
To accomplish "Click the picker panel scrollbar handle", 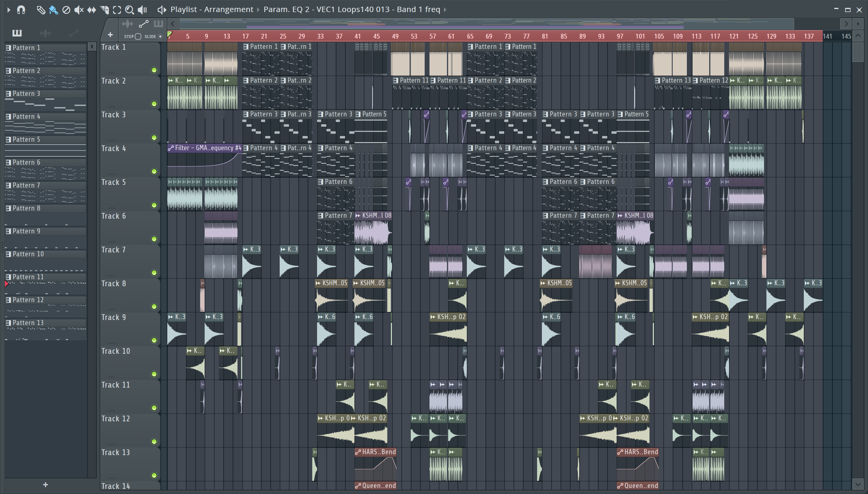I will coord(92,46).
